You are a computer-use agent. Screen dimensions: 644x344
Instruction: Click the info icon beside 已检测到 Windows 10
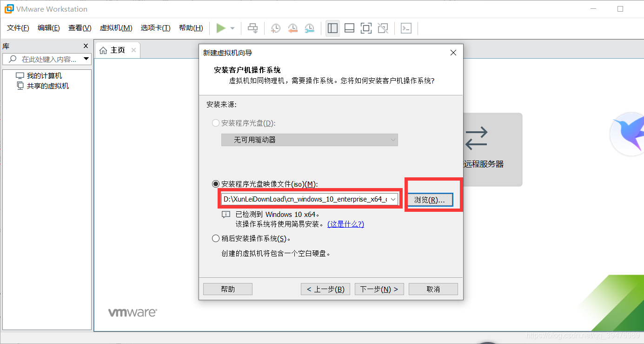coord(226,215)
